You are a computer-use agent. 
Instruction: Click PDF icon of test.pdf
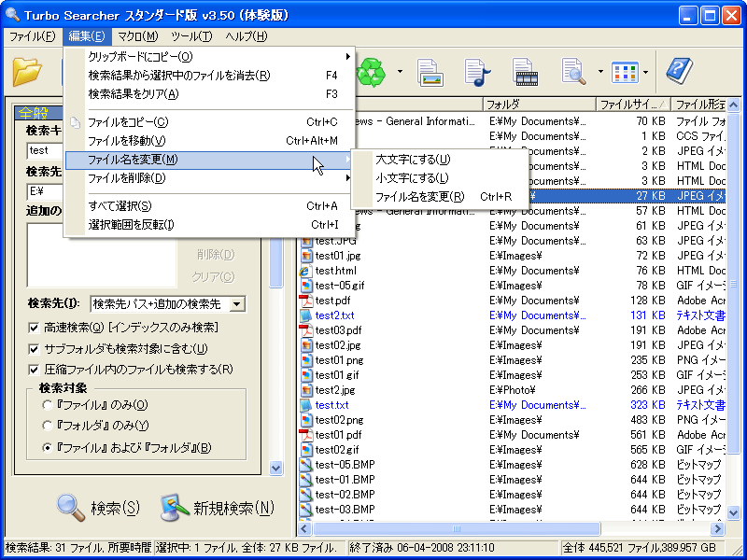[306, 301]
